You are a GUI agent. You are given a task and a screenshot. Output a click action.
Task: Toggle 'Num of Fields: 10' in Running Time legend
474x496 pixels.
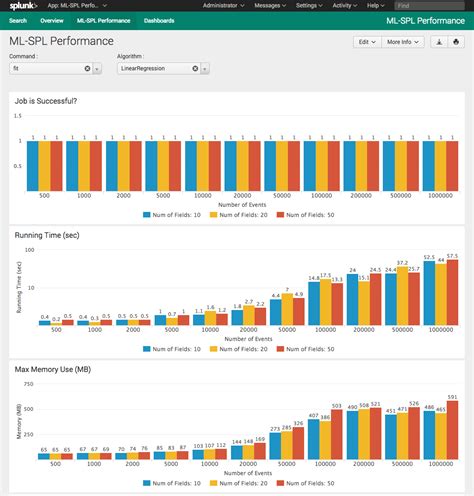172,349
